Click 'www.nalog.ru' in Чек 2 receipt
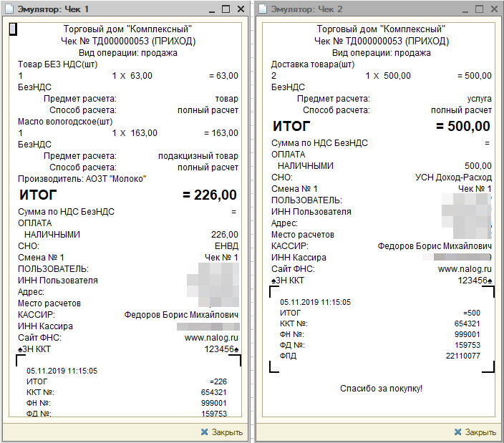Viewport: 504px width, 443px height. click(x=465, y=269)
